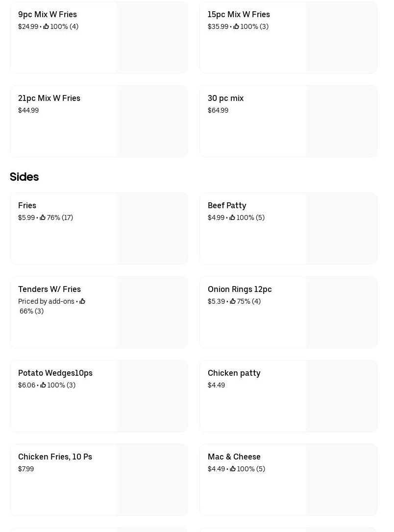Click the Mac & Cheese thumbs-up icon
This screenshot has width=394, height=532.
point(233,469)
